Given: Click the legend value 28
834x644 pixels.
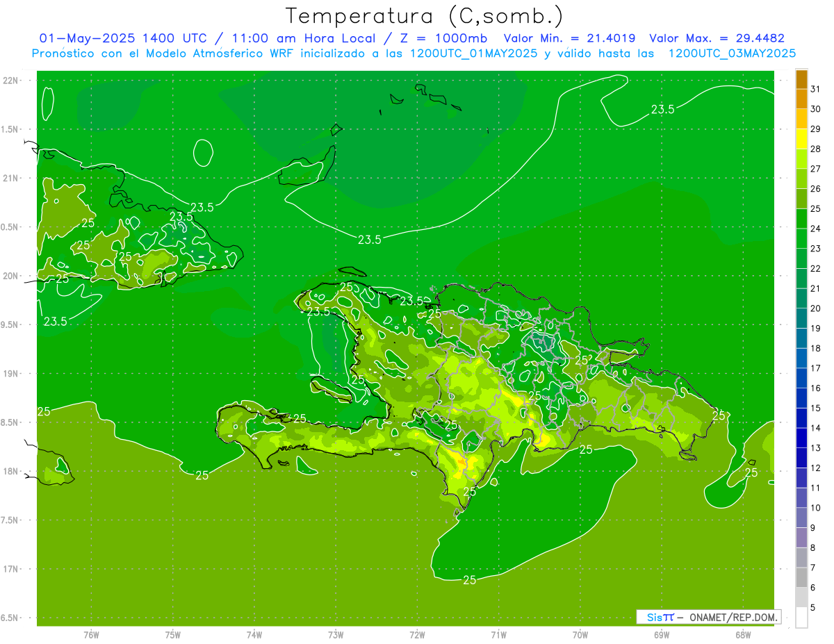Looking at the screenshot, I should tap(815, 149).
